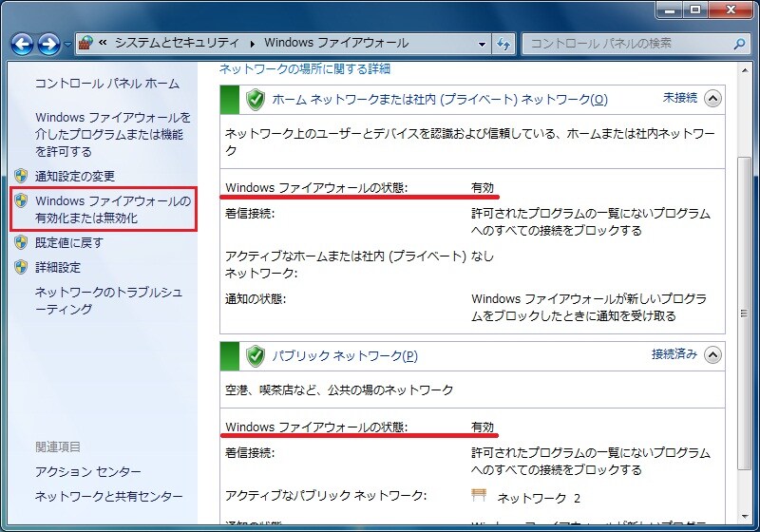
Task: Open 既定値に戻す link
Action: pyautogui.click(x=68, y=243)
